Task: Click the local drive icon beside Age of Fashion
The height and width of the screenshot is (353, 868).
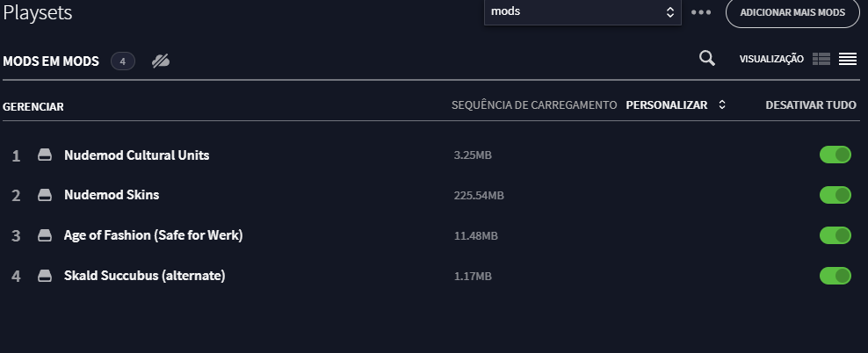Action: point(45,235)
